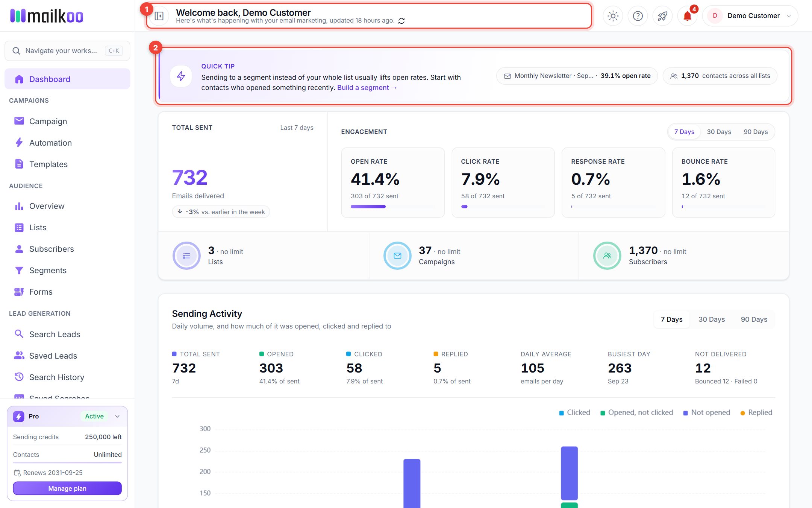Click the Subscribers green circle icon
Screen dimensions: 812x508
pos(607,256)
